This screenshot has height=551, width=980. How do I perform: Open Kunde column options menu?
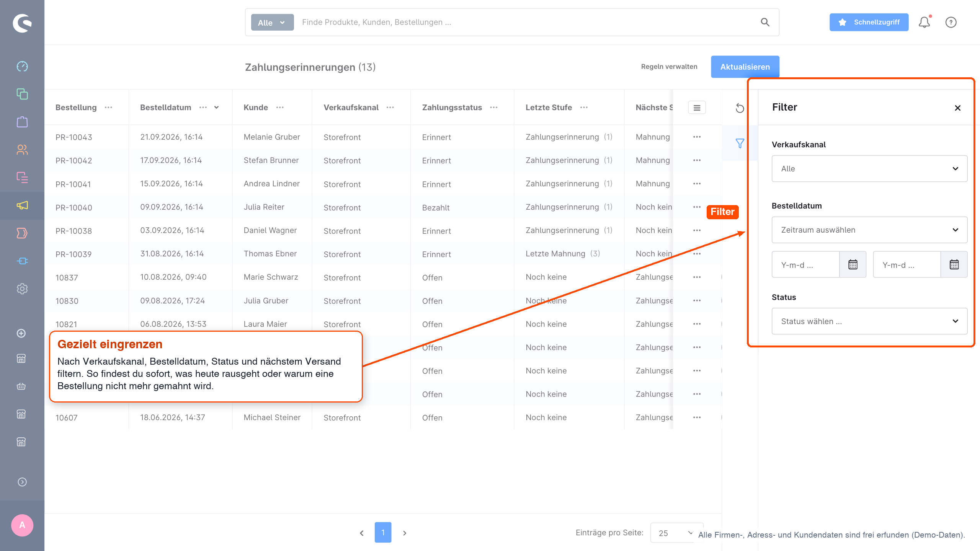(280, 108)
